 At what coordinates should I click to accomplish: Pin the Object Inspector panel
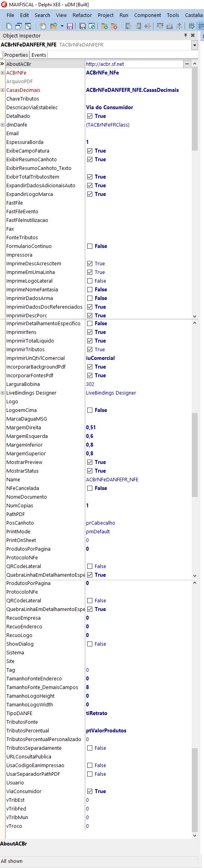point(185,35)
